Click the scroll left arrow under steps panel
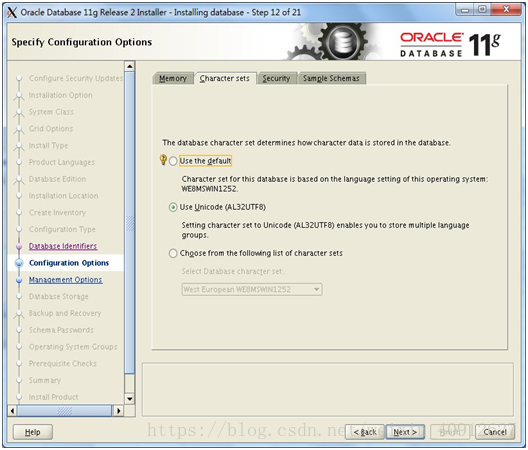 (12, 411)
